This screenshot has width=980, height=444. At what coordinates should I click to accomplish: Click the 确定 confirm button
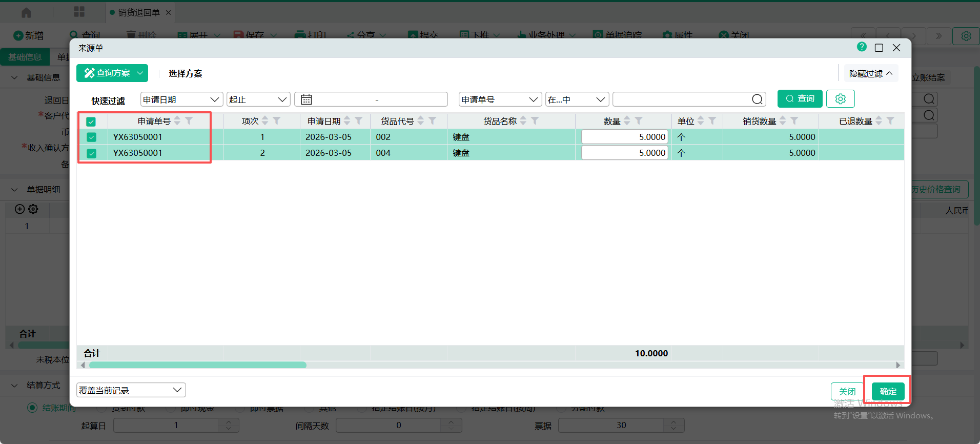pyautogui.click(x=888, y=391)
